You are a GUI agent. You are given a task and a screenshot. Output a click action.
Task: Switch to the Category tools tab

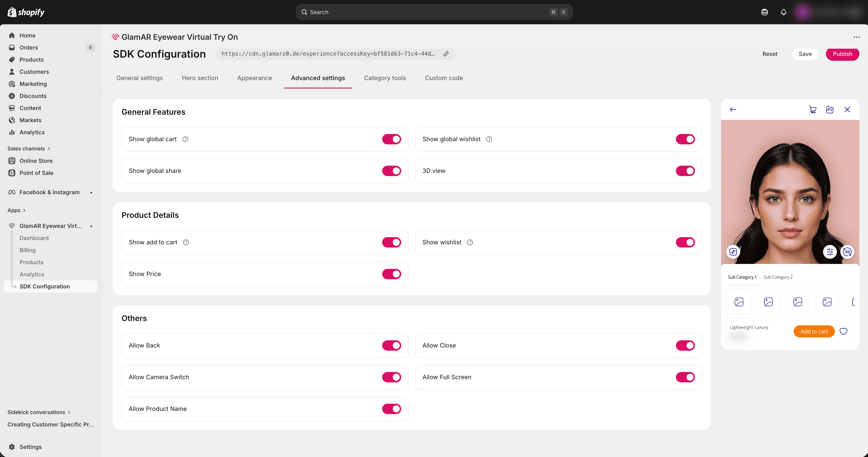click(x=385, y=78)
